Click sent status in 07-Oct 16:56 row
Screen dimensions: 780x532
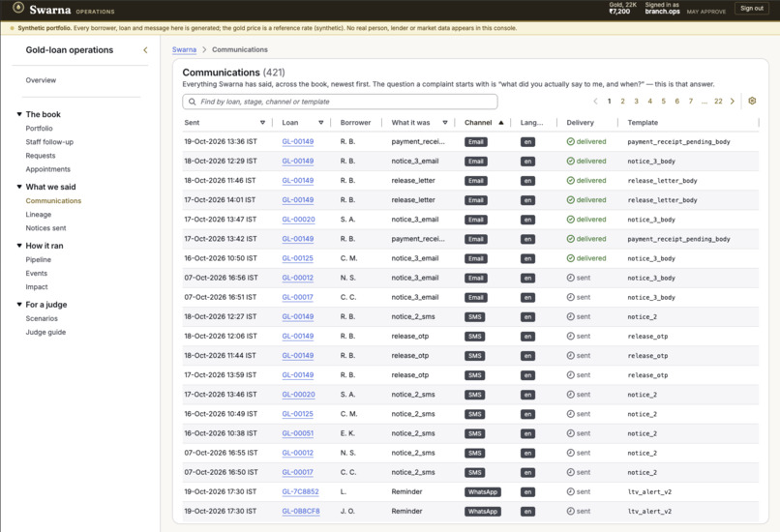[x=579, y=278]
